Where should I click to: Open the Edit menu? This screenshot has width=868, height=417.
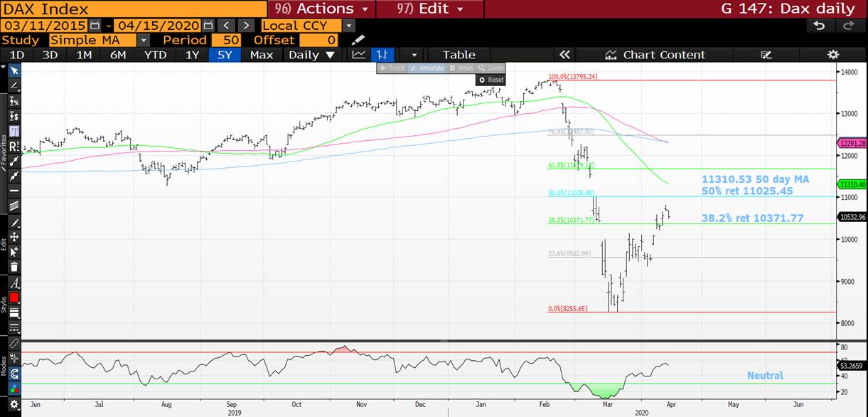(430, 9)
